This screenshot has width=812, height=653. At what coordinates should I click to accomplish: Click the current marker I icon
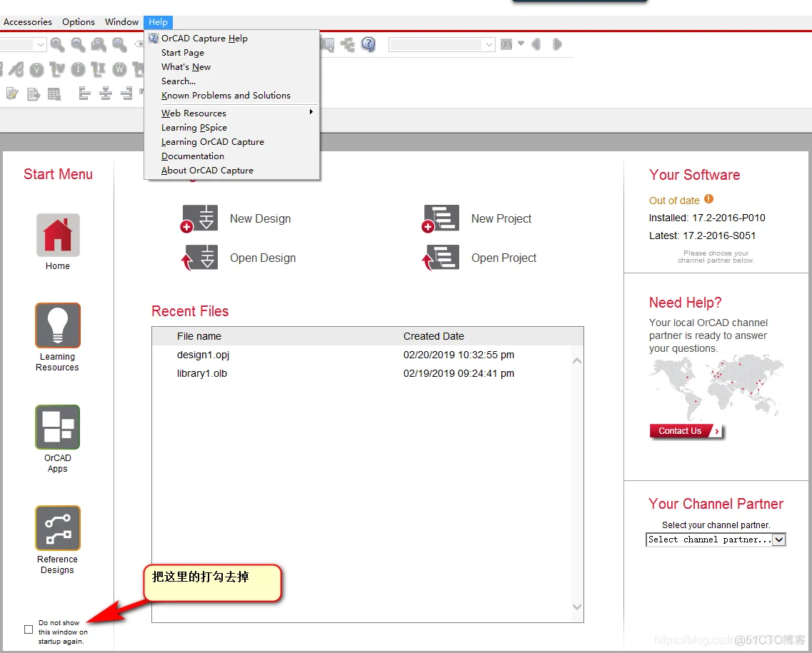[x=78, y=69]
